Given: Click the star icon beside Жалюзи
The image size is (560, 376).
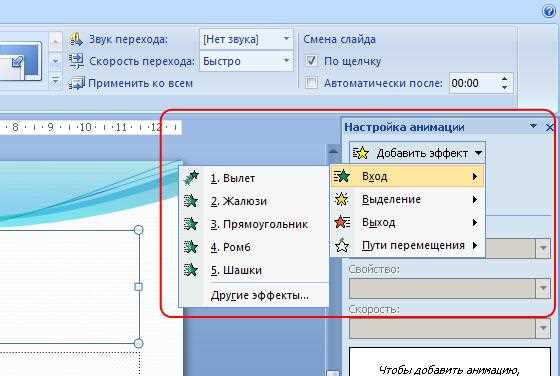Looking at the screenshot, I should [x=191, y=201].
